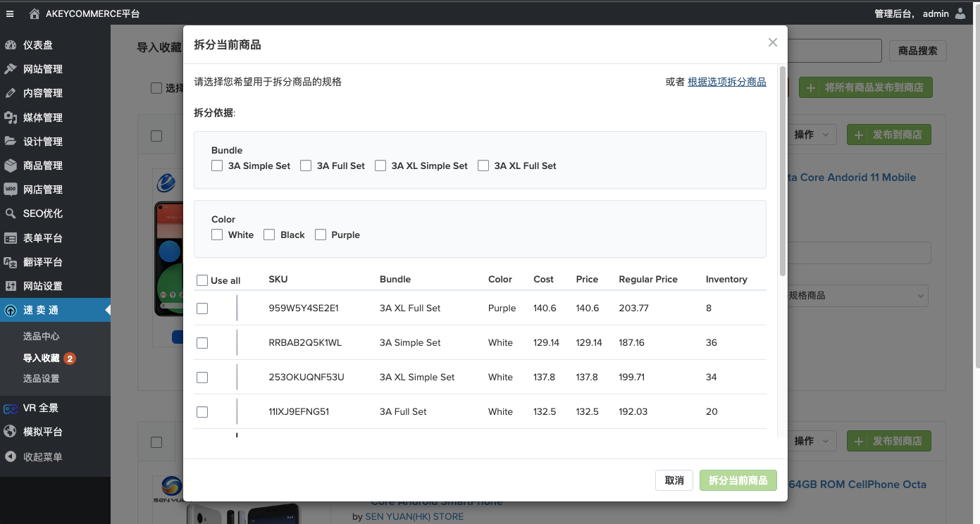Image resolution: width=980 pixels, height=524 pixels.
Task: Tick the 3A Simple Set checkbox
Action: (x=217, y=166)
